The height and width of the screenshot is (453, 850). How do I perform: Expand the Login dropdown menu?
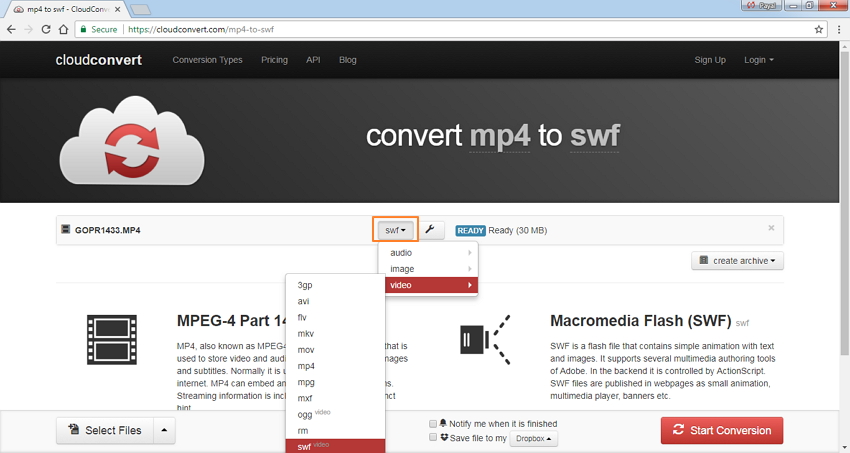click(x=758, y=60)
